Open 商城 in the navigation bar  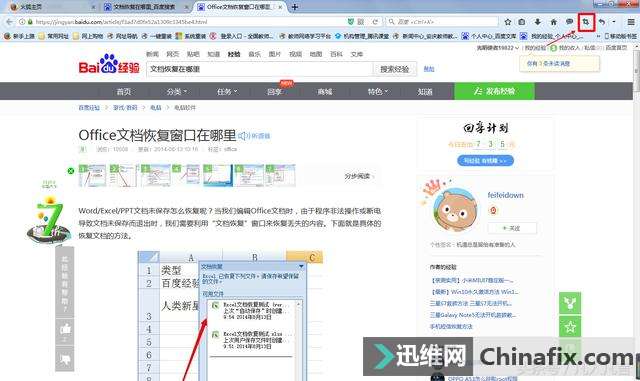[x=325, y=92]
